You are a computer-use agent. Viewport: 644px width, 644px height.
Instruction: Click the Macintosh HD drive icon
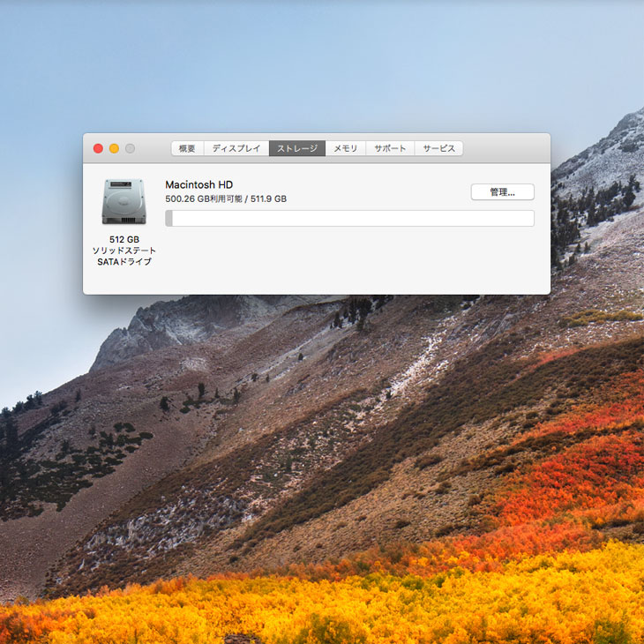click(124, 201)
